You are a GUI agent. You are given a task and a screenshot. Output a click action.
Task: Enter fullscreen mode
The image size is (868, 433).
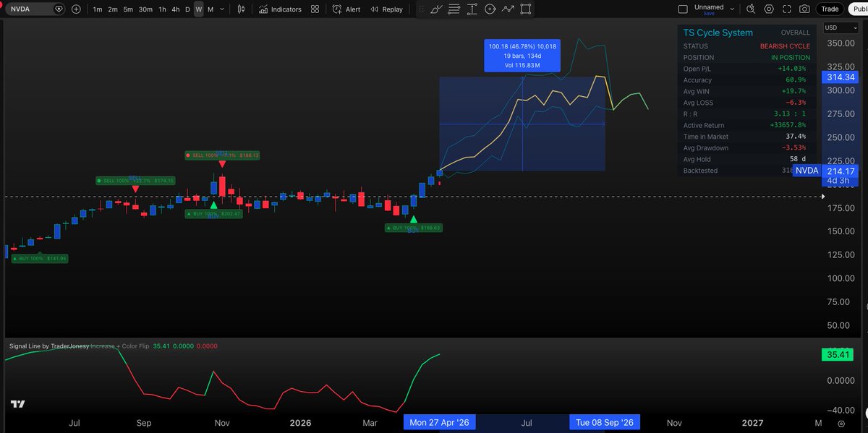click(786, 9)
